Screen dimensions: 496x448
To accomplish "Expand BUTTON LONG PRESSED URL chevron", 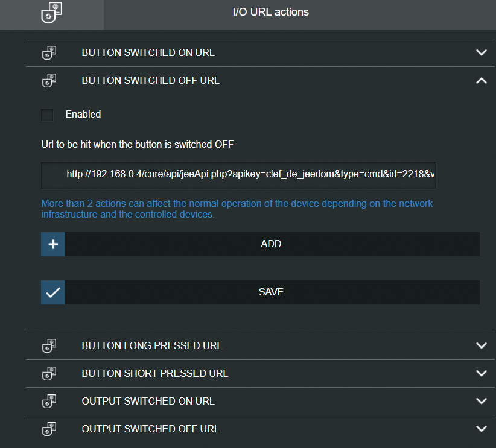I will point(482,345).
